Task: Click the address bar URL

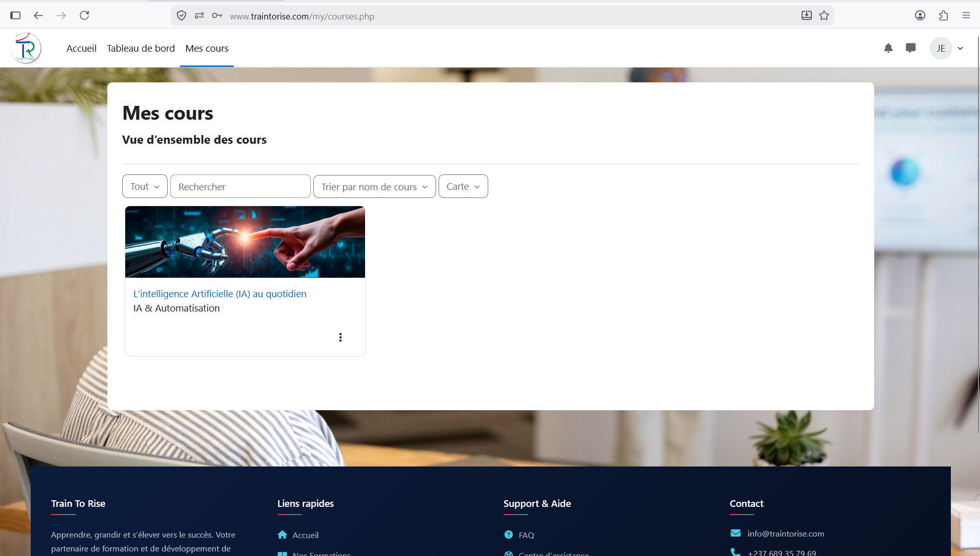Action: pyautogui.click(x=302, y=16)
